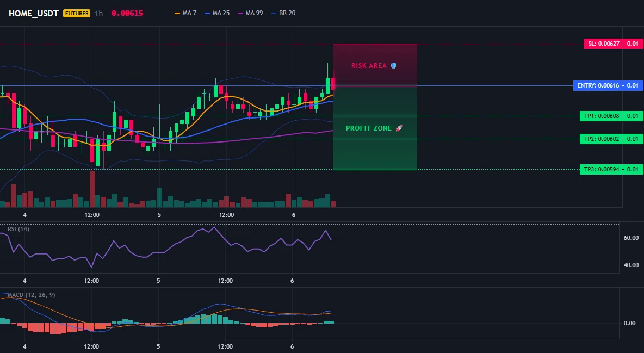
Task: Select the 1h timeframe label
Action: [x=98, y=13]
